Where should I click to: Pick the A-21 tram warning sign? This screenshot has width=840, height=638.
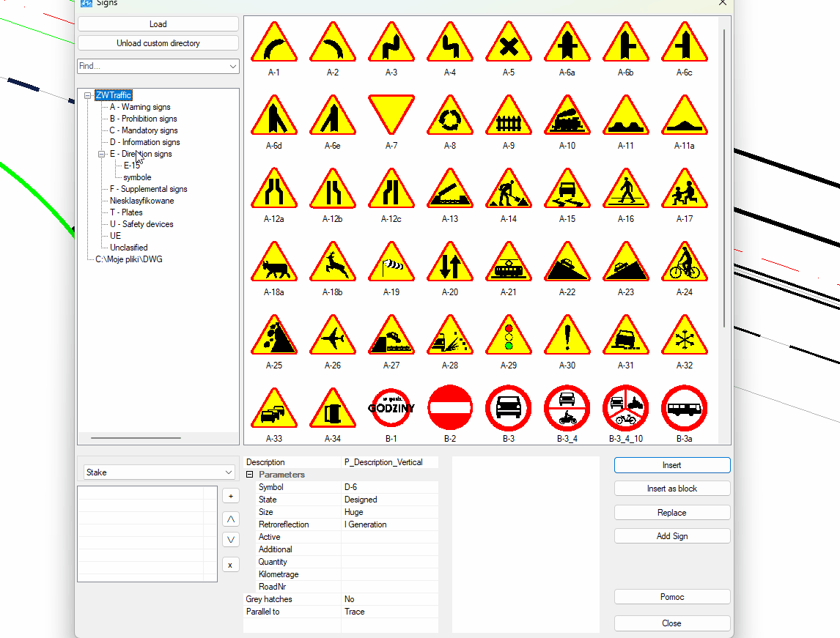click(x=509, y=261)
